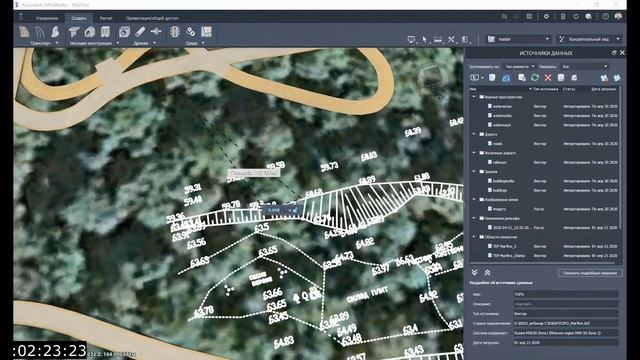This screenshot has width=640, height=360.
Task: Collapse the Железные дороги group
Action: click(x=474, y=153)
